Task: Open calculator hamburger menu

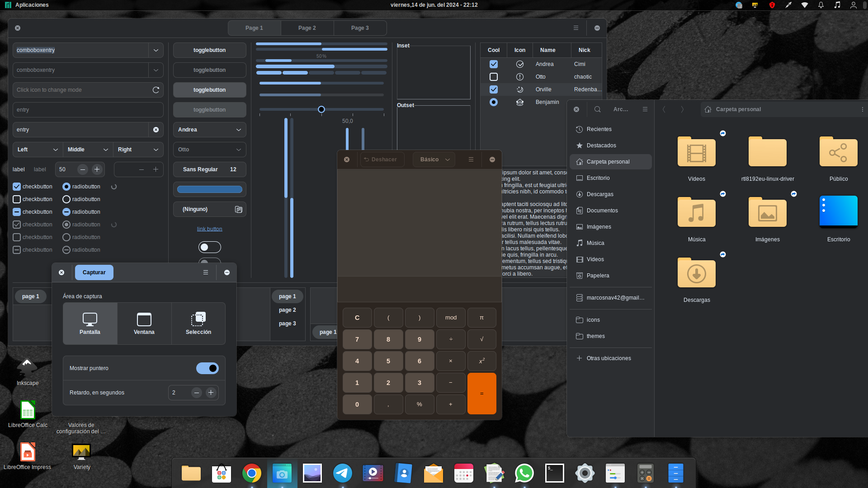Action: point(471,160)
